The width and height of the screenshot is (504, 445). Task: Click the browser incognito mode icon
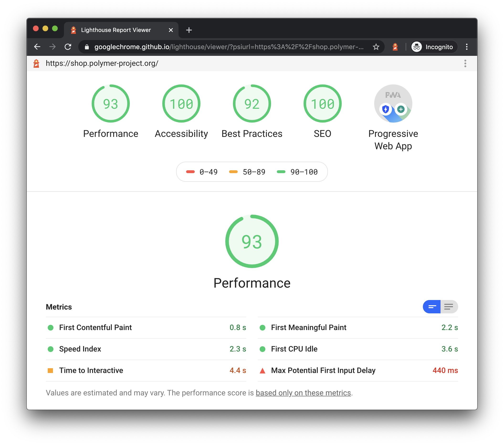(416, 46)
